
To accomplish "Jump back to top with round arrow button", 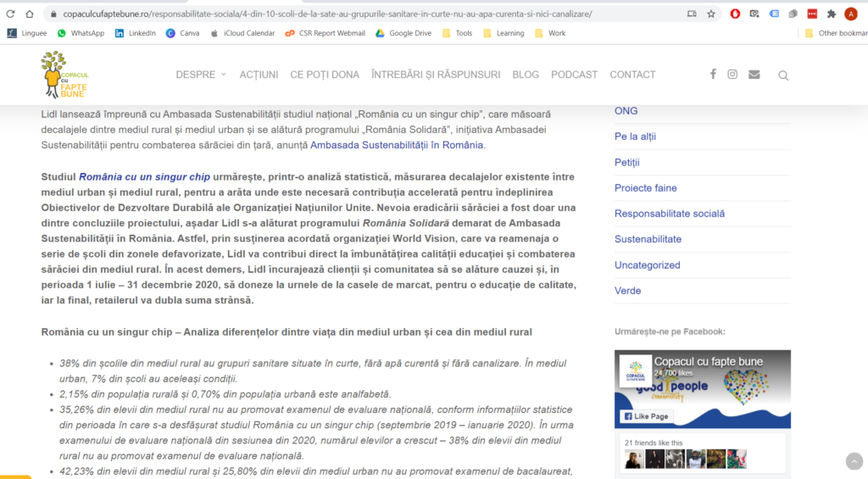I will pos(854,461).
